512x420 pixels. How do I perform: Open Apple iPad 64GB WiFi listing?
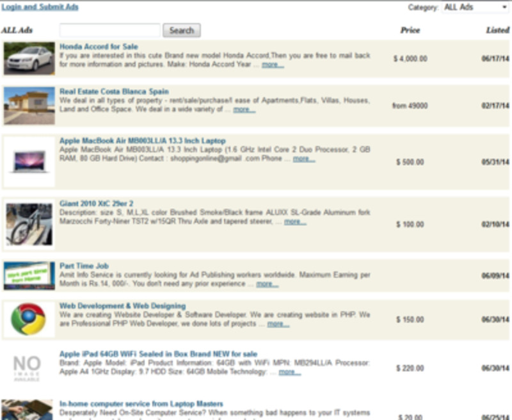(158, 354)
